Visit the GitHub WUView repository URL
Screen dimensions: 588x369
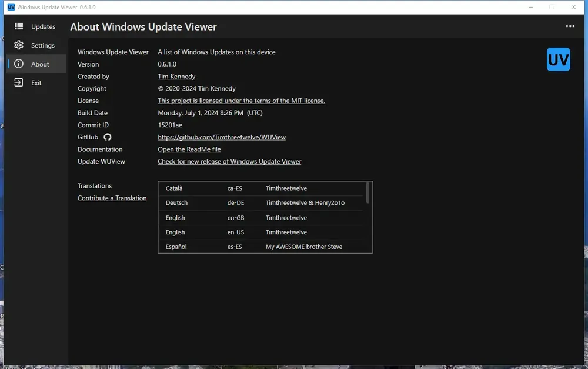click(x=222, y=137)
